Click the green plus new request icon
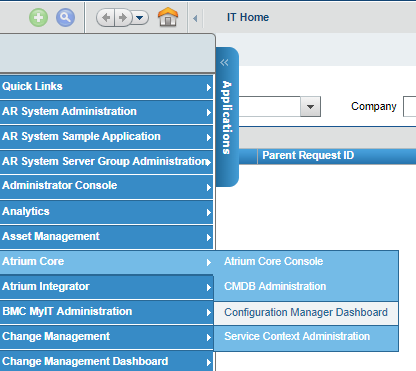416x371 pixels. 39,17
